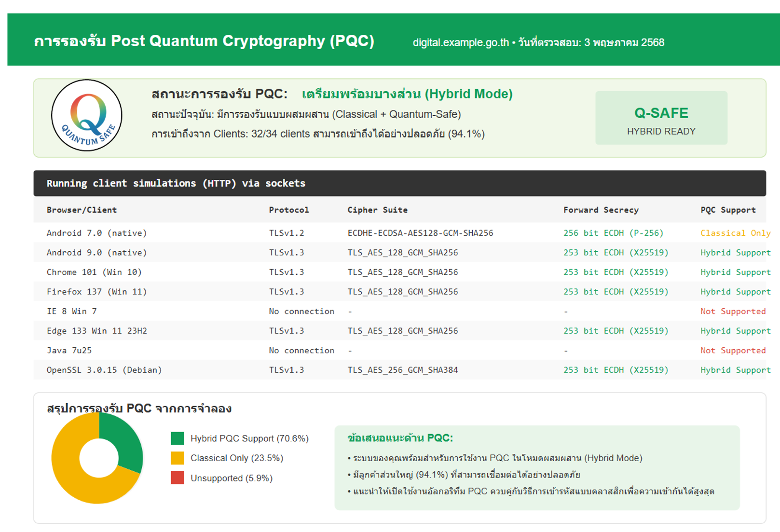Click Hybrid Support status in Chrome 101 row
Viewport: 780px width, 532px height.
tap(735, 272)
